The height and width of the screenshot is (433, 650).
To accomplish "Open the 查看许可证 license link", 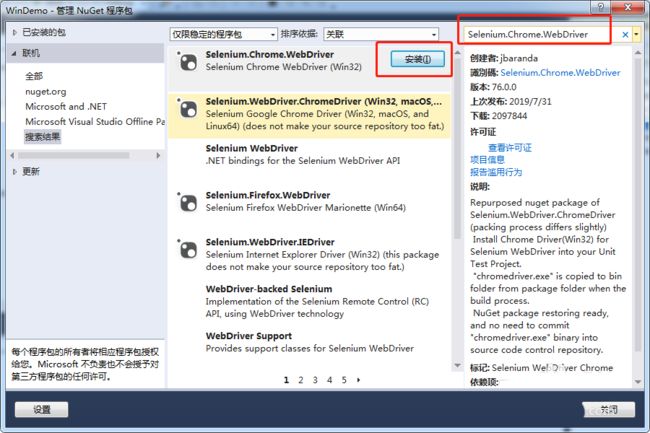I will (509, 148).
